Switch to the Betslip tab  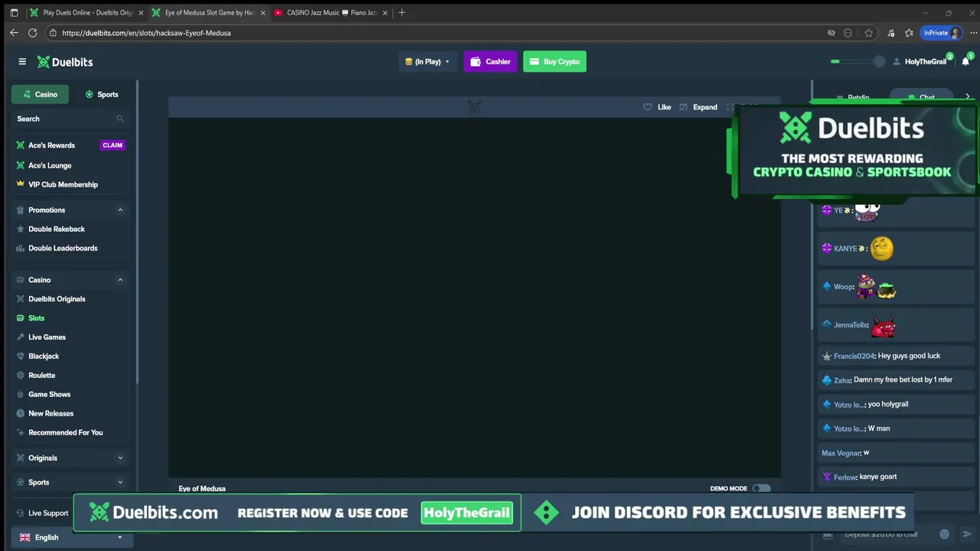[853, 97]
